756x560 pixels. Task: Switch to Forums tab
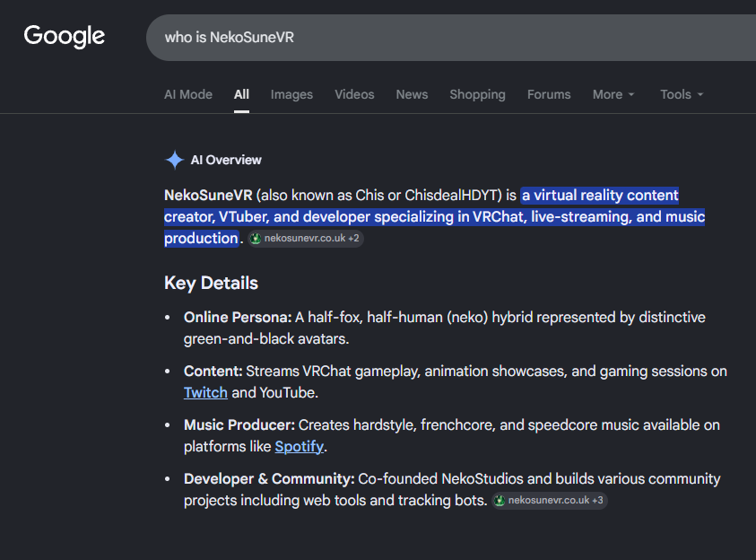click(x=549, y=94)
